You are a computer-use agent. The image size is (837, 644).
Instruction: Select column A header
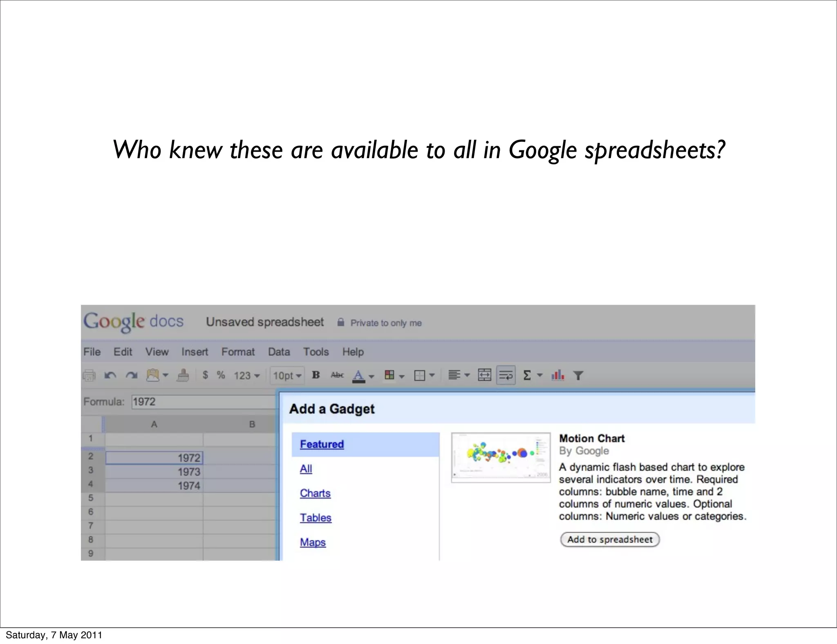click(154, 425)
